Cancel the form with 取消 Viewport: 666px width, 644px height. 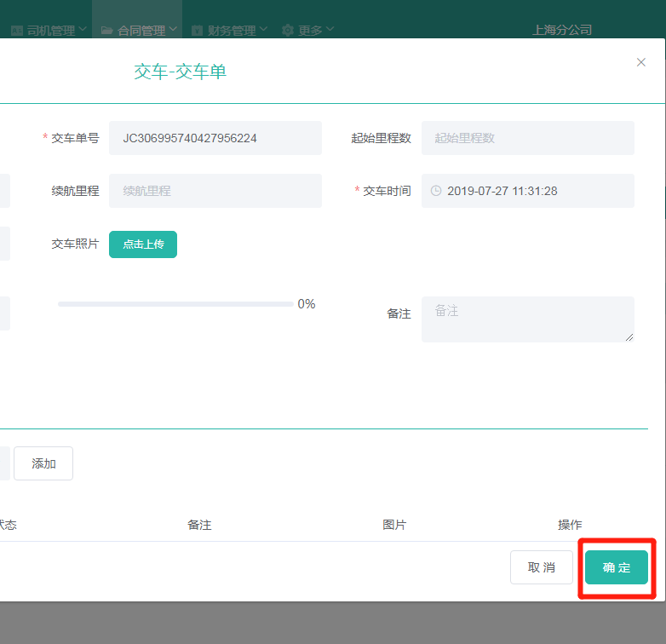point(541,567)
